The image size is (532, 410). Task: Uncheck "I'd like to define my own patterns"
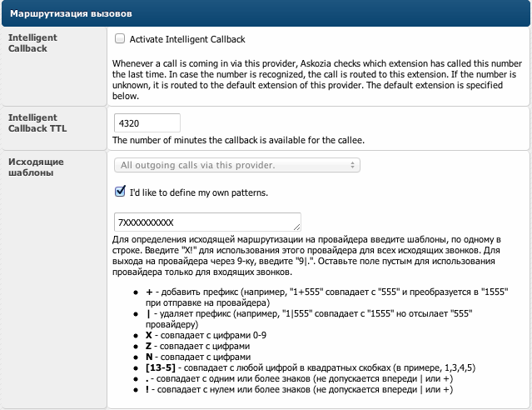tap(120, 192)
